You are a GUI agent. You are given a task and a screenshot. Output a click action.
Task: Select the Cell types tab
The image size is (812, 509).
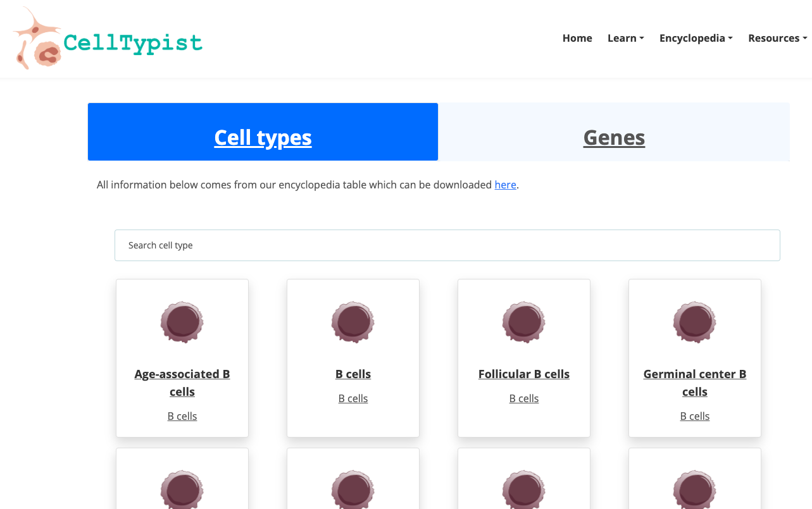[263, 137]
